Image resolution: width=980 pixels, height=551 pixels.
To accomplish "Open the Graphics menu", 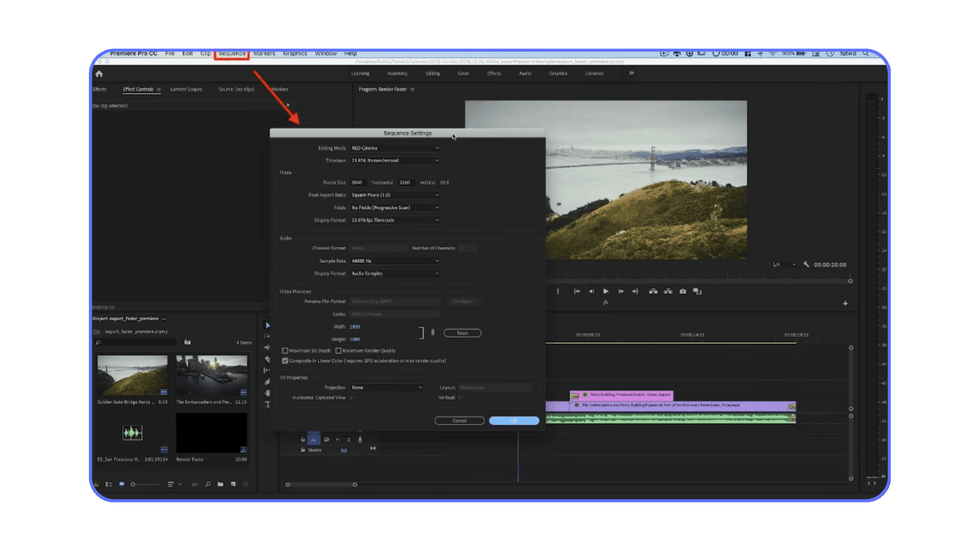I will pos(295,54).
